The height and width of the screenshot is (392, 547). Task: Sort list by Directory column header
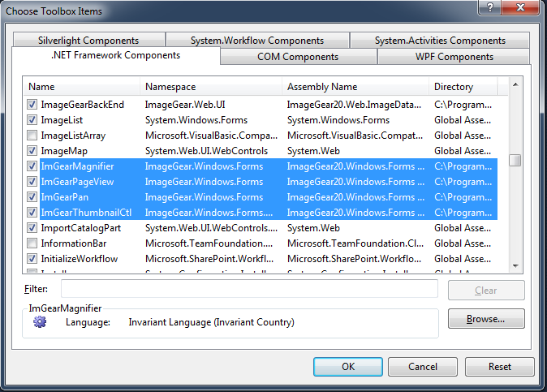click(x=463, y=87)
